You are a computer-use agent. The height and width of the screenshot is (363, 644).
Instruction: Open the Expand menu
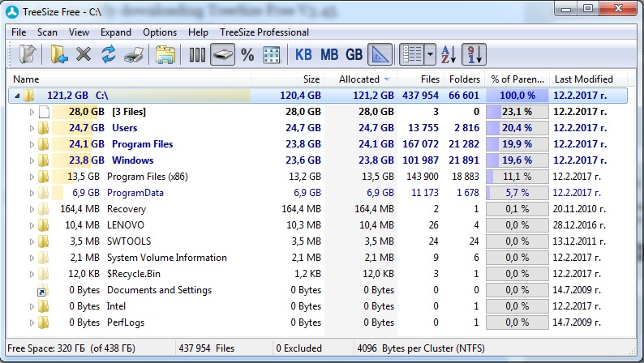[x=116, y=32]
